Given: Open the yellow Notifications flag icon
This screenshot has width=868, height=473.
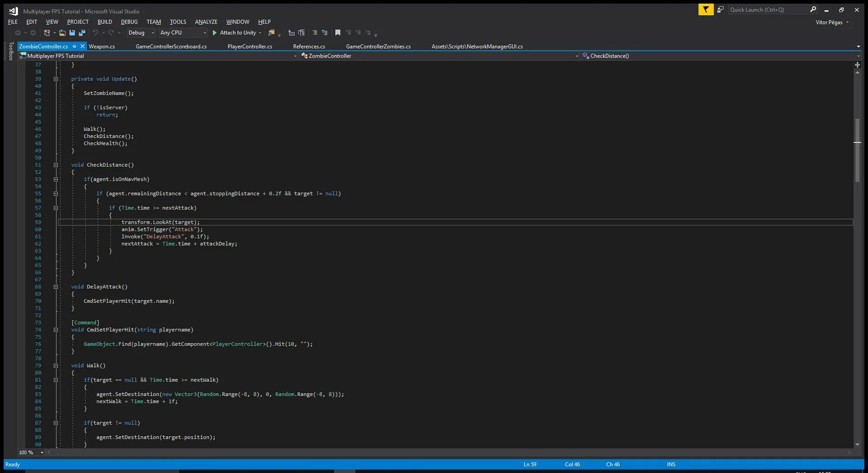Looking at the screenshot, I should [x=706, y=9].
